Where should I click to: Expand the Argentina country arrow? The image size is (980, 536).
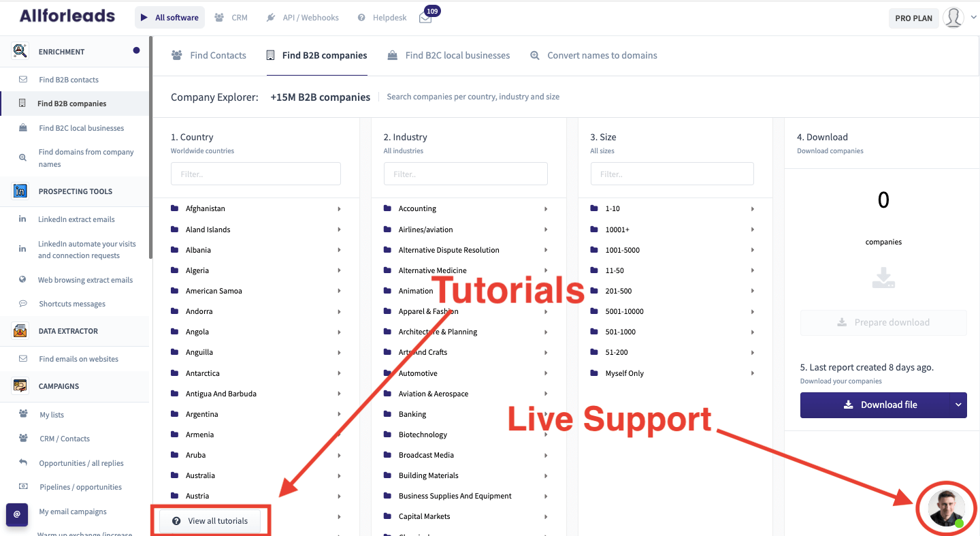pos(339,414)
